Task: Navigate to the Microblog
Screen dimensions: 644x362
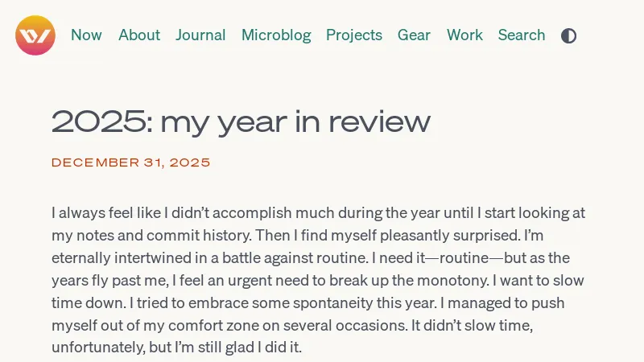Action: [276, 35]
